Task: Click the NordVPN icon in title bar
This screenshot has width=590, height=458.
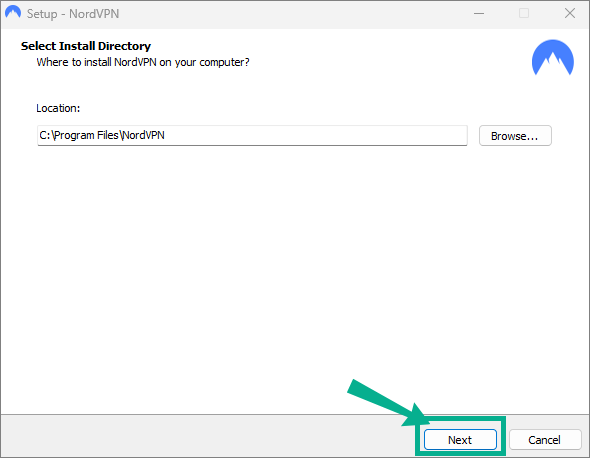Action: click(13, 13)
